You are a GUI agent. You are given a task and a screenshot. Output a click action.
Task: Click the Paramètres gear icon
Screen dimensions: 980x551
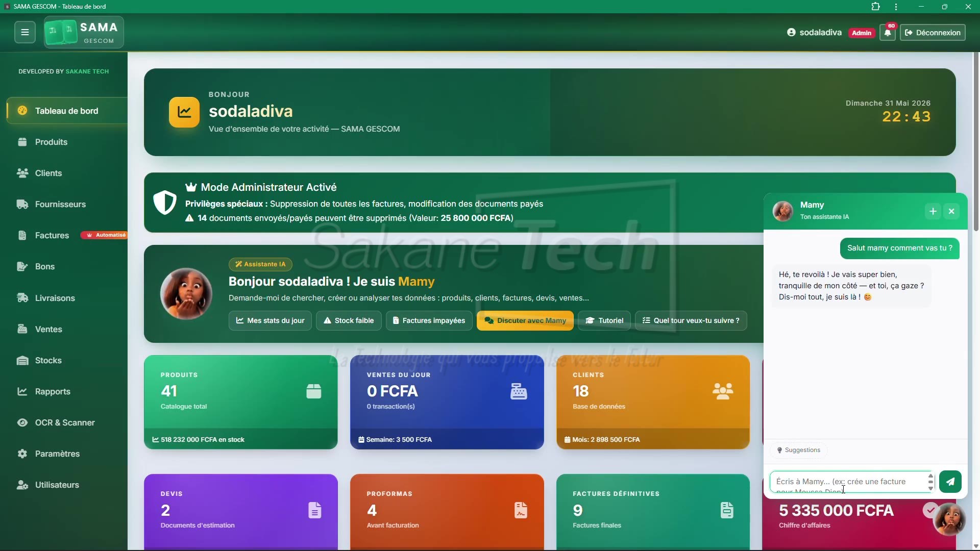[22, 454]
